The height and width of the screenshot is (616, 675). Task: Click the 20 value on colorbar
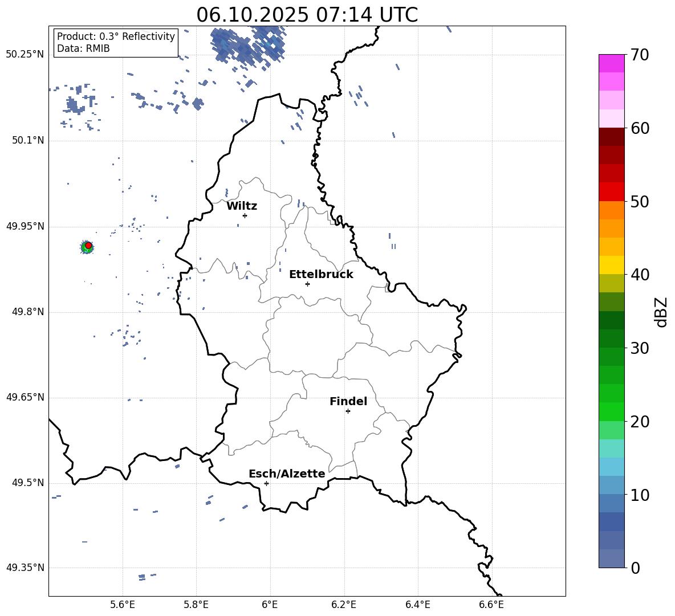[x=640, y=421]
